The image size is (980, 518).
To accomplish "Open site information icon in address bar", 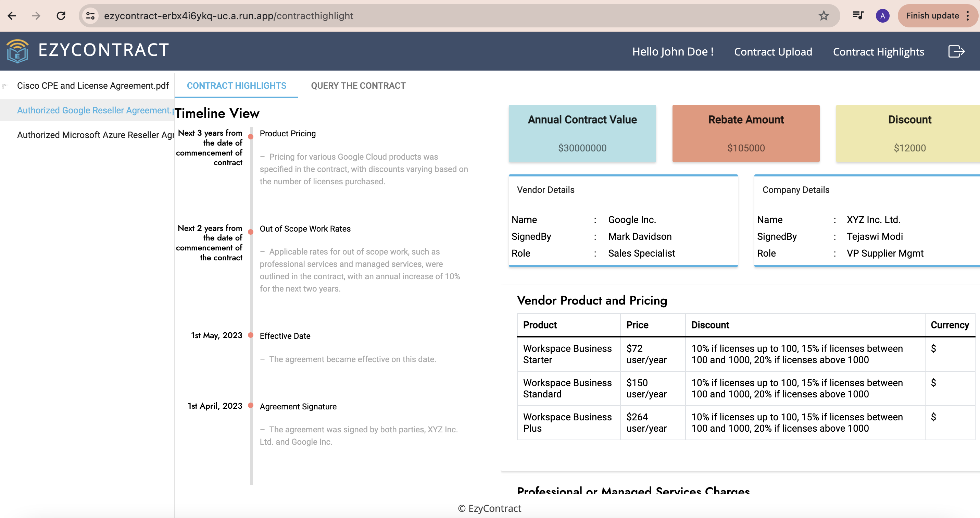I will tap(90, 16).
